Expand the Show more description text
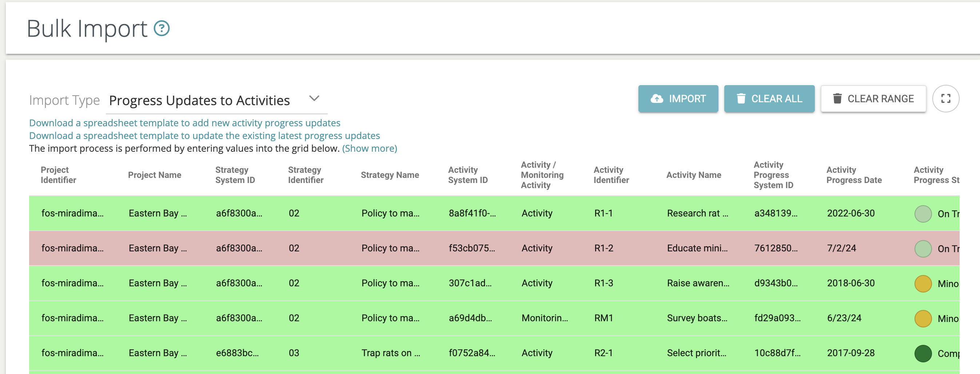Screen dimensions: 980x374 pyautogui.click(x=369, y=148)
